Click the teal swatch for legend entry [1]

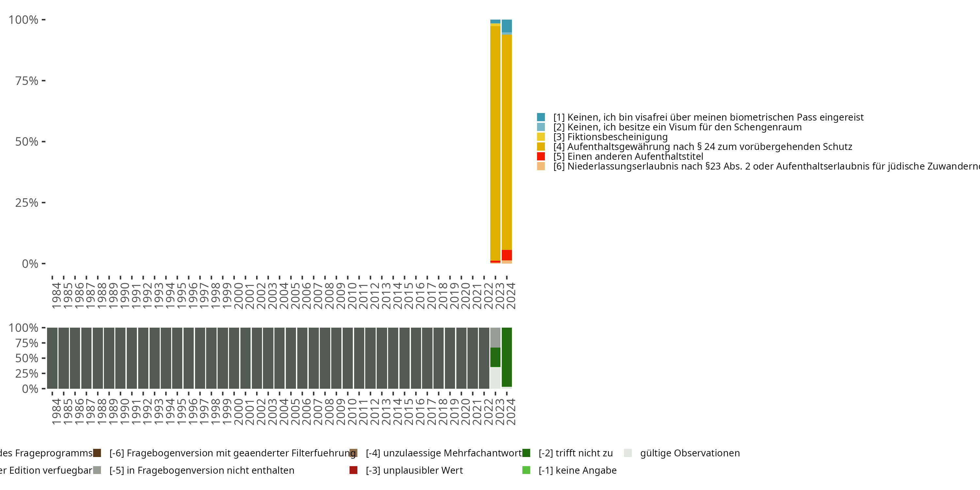[541, 117]
